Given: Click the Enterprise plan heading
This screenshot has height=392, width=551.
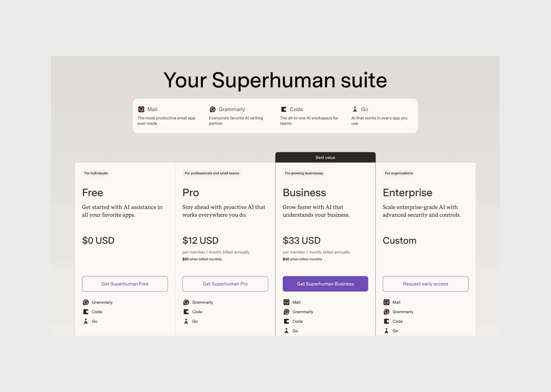Looking at the screenshot, I should (x=408, y=193).
